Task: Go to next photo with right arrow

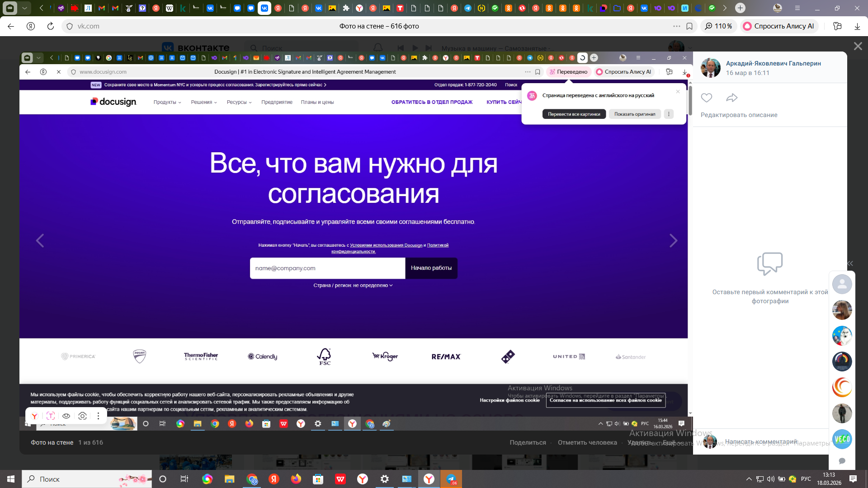Action: click(x=673, y=241)
